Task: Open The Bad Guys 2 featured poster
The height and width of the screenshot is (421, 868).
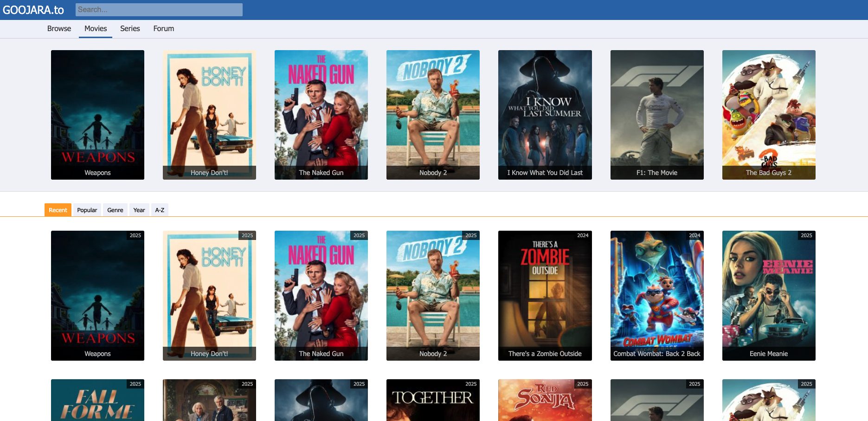Action: (x=768, y=115)
